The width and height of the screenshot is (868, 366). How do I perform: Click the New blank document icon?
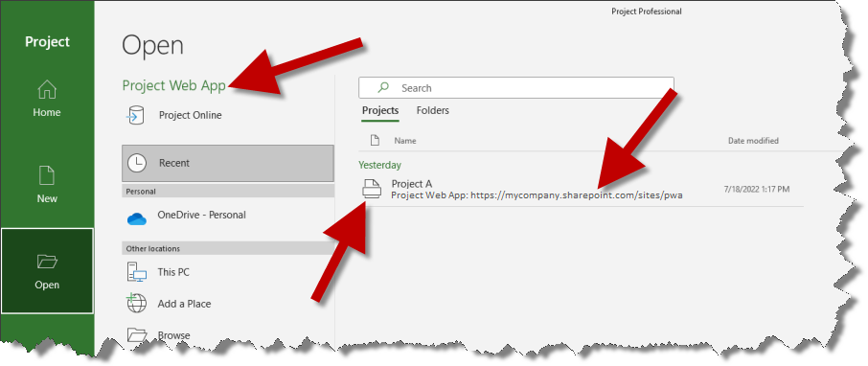[47, 175]
